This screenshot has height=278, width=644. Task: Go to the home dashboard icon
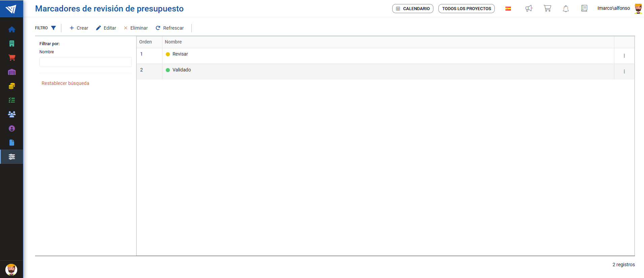click(12, 29)
